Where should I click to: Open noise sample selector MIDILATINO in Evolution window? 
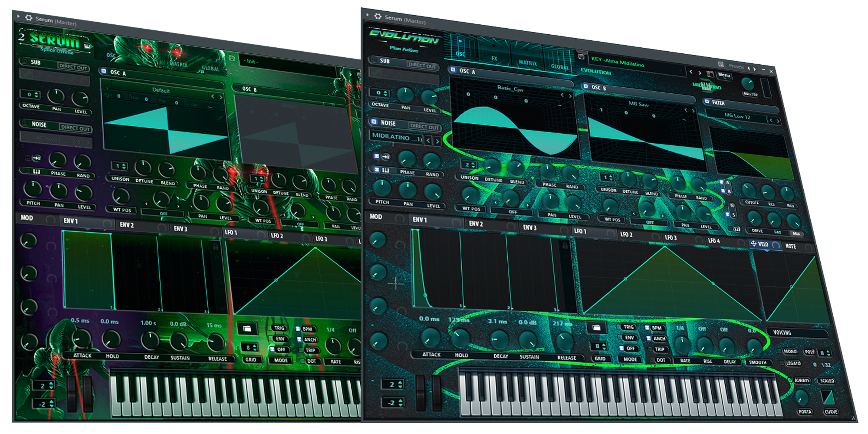coord(396,137)
